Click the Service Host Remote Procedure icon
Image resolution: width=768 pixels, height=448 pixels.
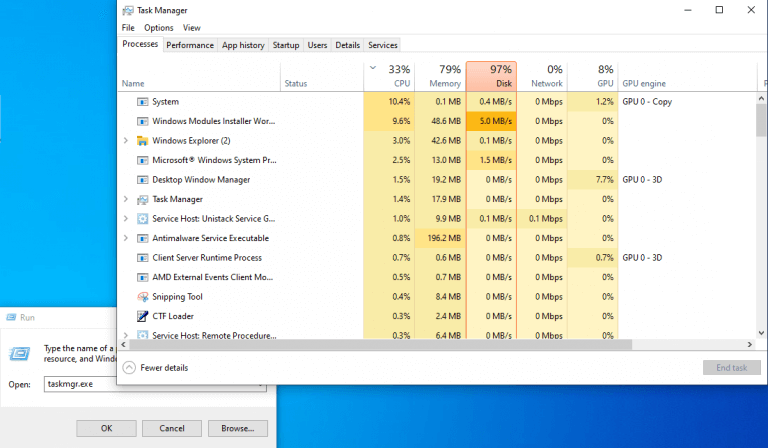tap(142, 335)
